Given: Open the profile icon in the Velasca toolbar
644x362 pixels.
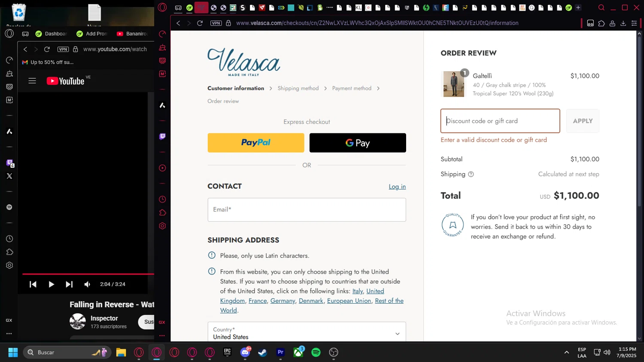Looking at the screenshot, I should point(613,23).
